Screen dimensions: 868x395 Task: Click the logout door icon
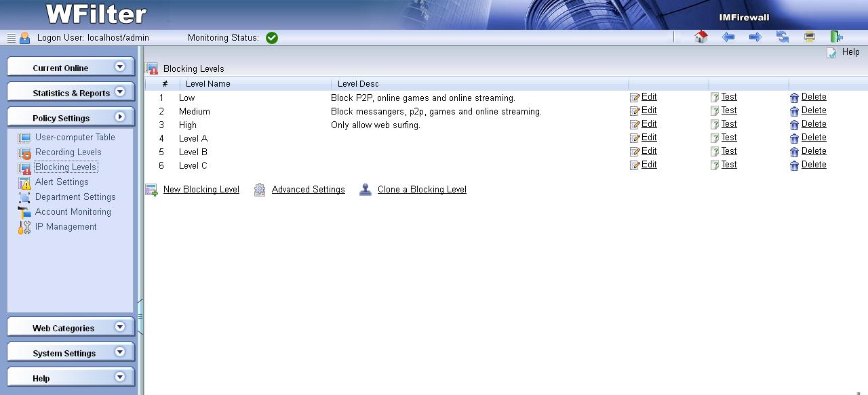pyautogui.click(x=836, y=37)
